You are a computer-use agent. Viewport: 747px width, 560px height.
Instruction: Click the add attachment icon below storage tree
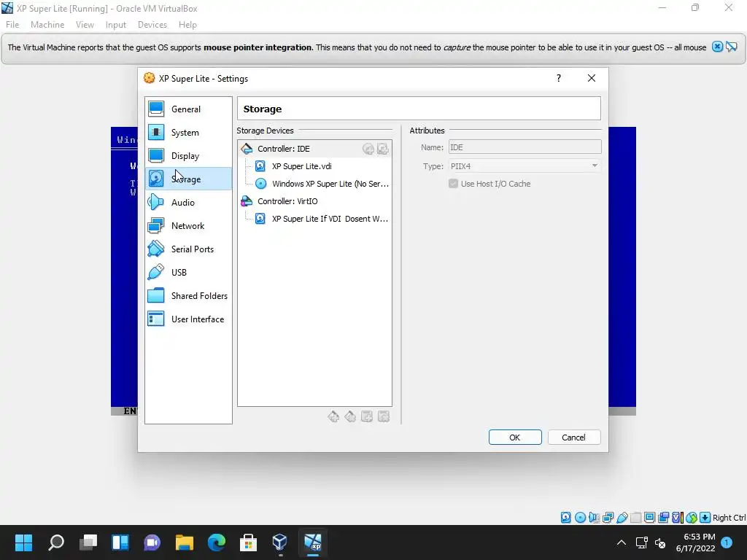tap(367, 416)
